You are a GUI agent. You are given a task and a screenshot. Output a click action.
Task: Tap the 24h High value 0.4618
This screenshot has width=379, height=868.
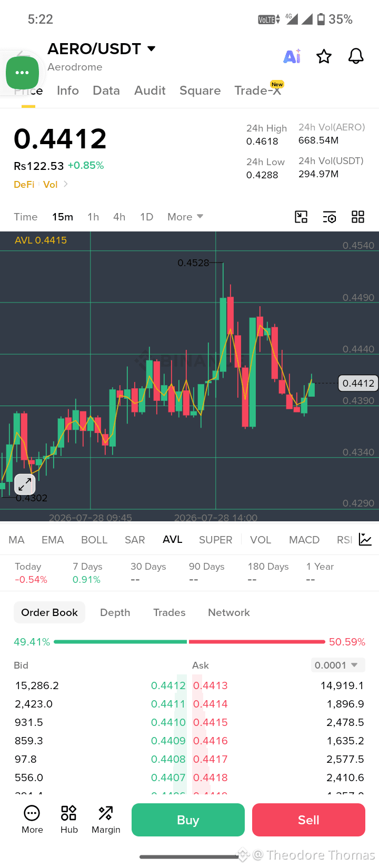[x=262, y=141]
